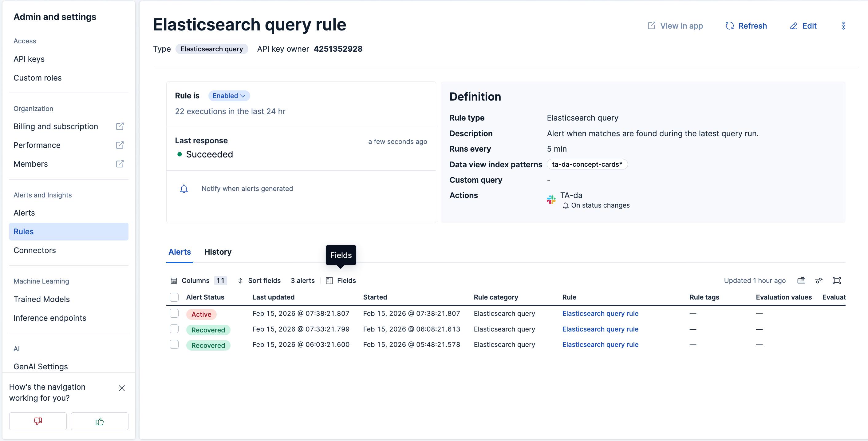Check the select-all alerts header checkbox
The width and height of the screenshot is (868, 441).
click(174, 297)
